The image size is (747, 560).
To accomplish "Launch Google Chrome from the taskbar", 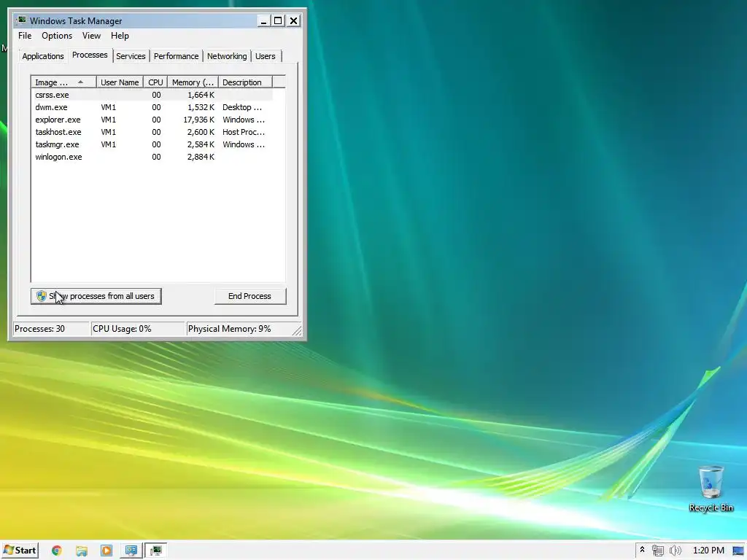I will pyautogui.click(x=57, y=551).
